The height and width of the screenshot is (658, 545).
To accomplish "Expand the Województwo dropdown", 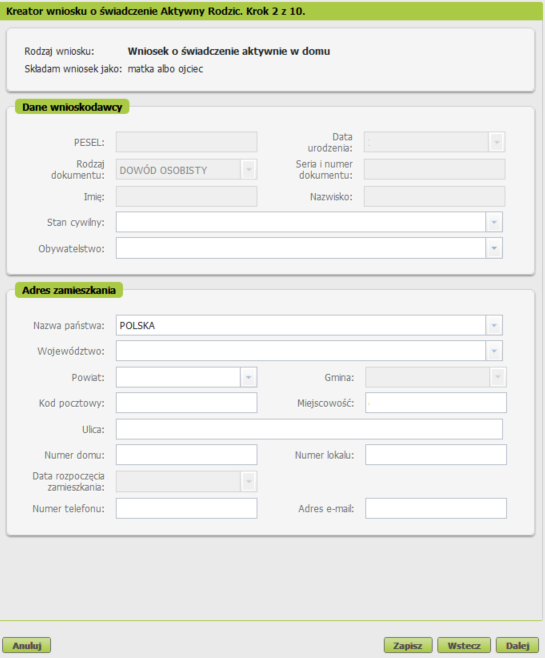I will pos(494,351).
